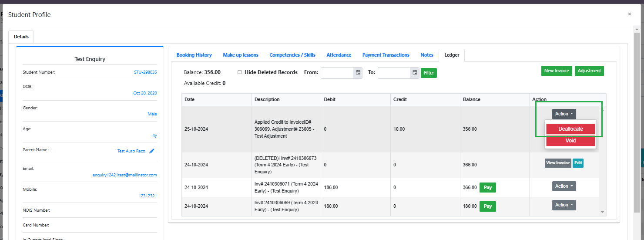Click the ledger table scrollbar down arrow
This screenshot has width=644, height=240.
(602, 212)
